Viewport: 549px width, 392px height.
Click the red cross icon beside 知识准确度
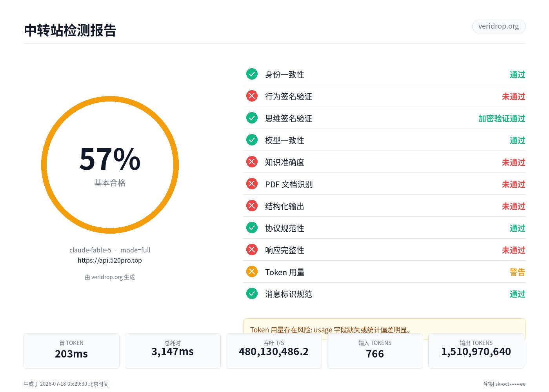point(252,162)
